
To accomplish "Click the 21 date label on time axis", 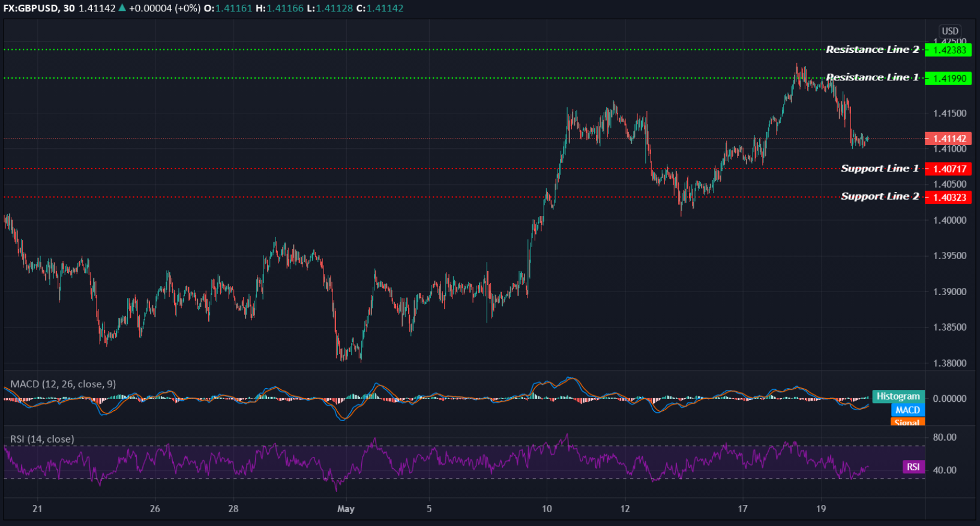I will pos(37,509).
